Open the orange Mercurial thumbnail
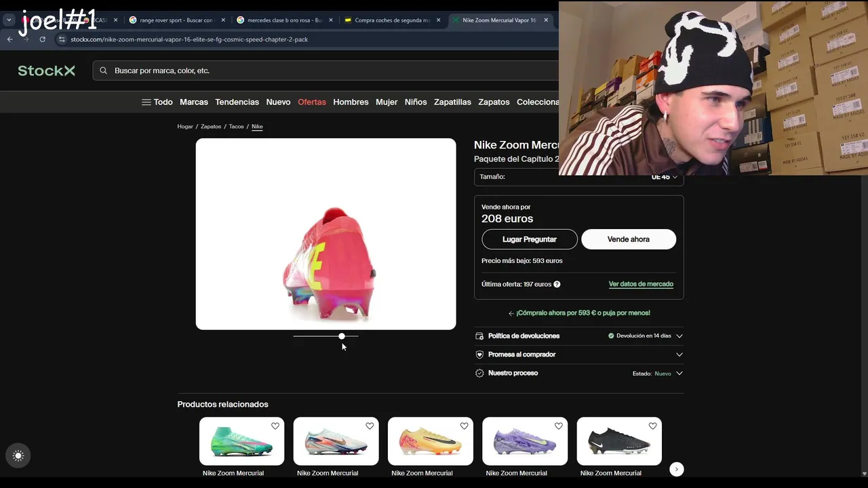Viewport: 868px width, 488px height. pos(430,441)
